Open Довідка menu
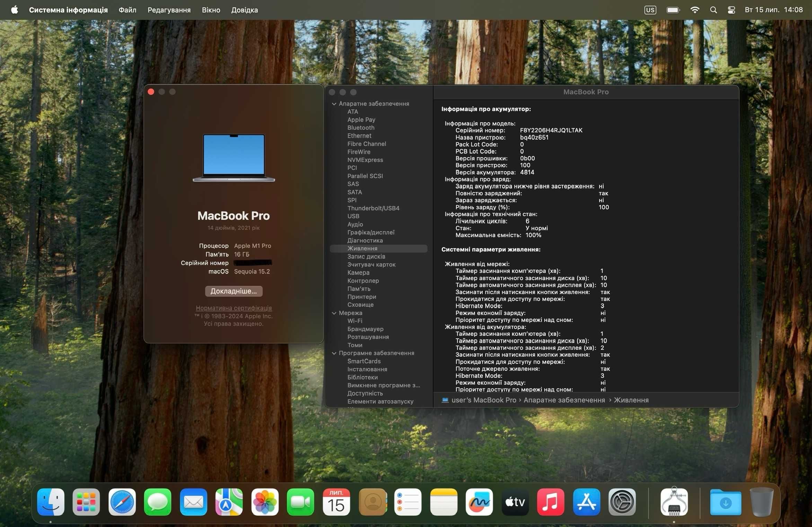Screen dimensions: 812x527 click(245, 10)
